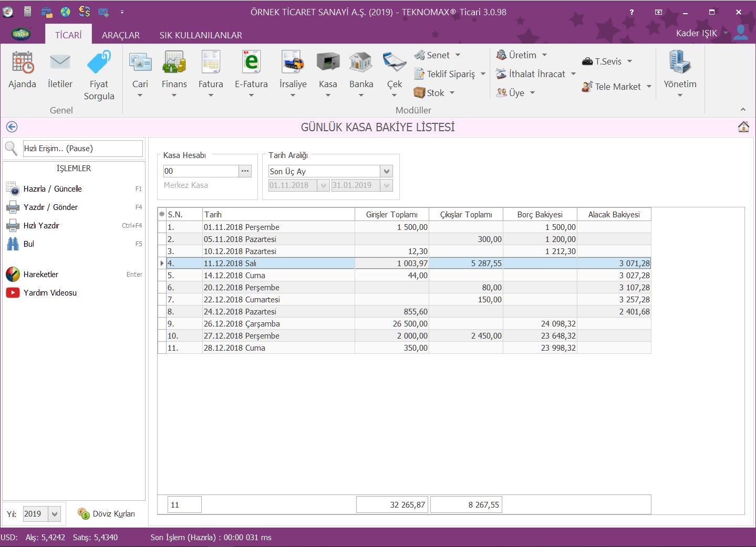Screen dimensions: 756x547
Task: Expand the Tarih Aralığı dropdown
Action: click(x=387, y=171)
